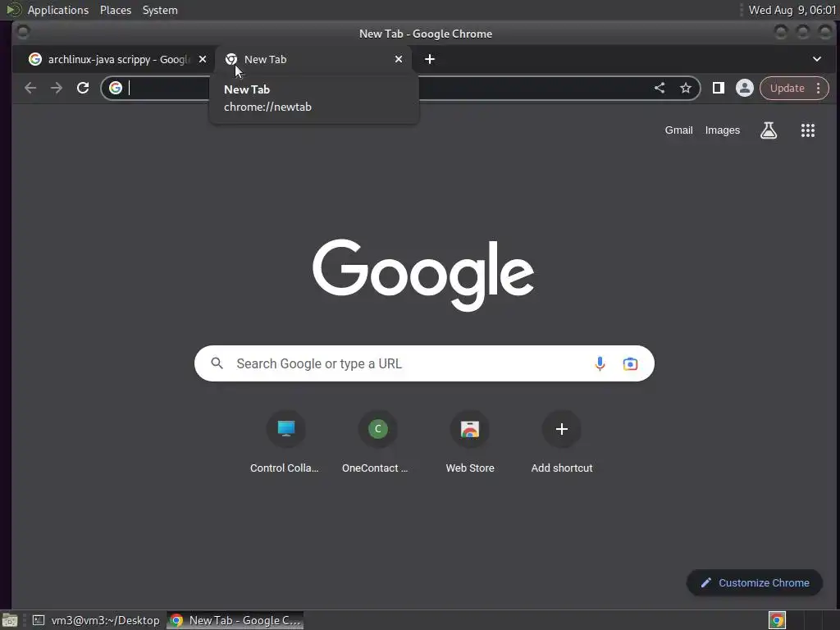This screenshot has height=630, width=840.
Task: Click the forward navigation arrow
Action: coord(57,88)
